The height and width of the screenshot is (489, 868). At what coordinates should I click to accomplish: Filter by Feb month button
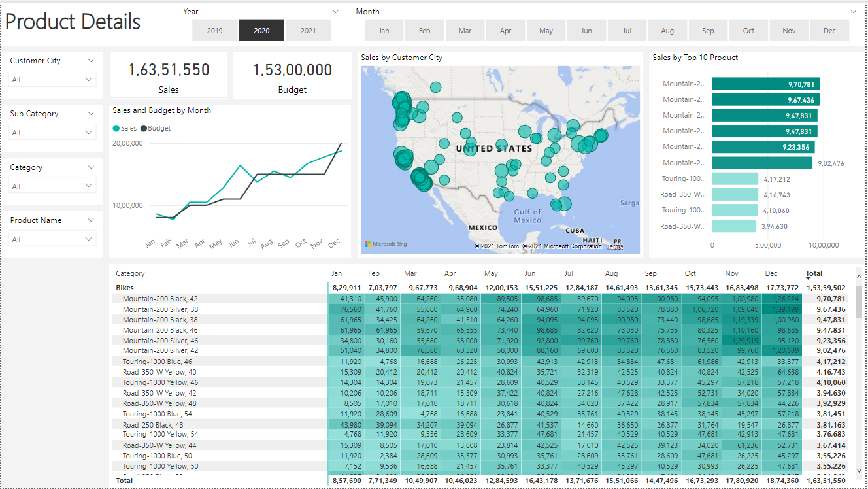(425, 31)
